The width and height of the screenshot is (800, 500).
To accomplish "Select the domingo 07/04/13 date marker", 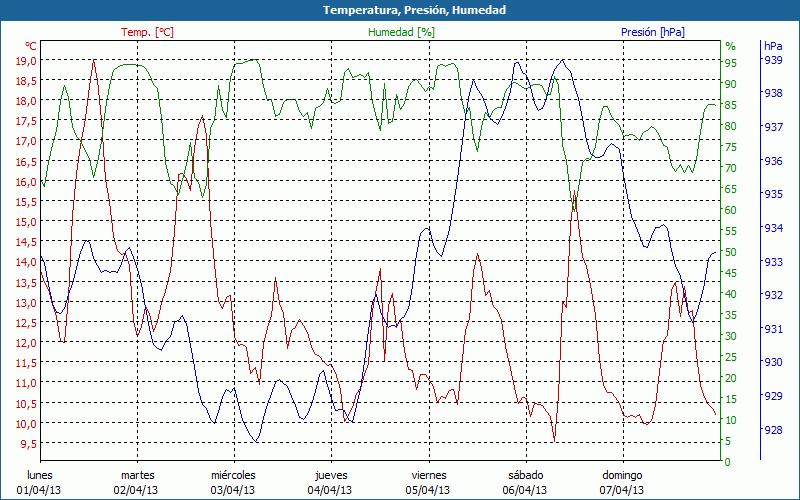I will click(622, 483).
